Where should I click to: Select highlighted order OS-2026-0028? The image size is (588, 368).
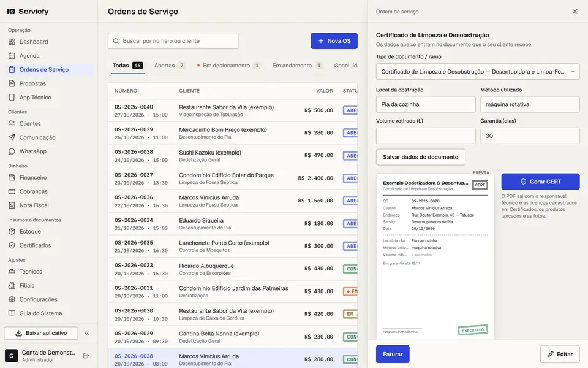(x=233, y=359)
